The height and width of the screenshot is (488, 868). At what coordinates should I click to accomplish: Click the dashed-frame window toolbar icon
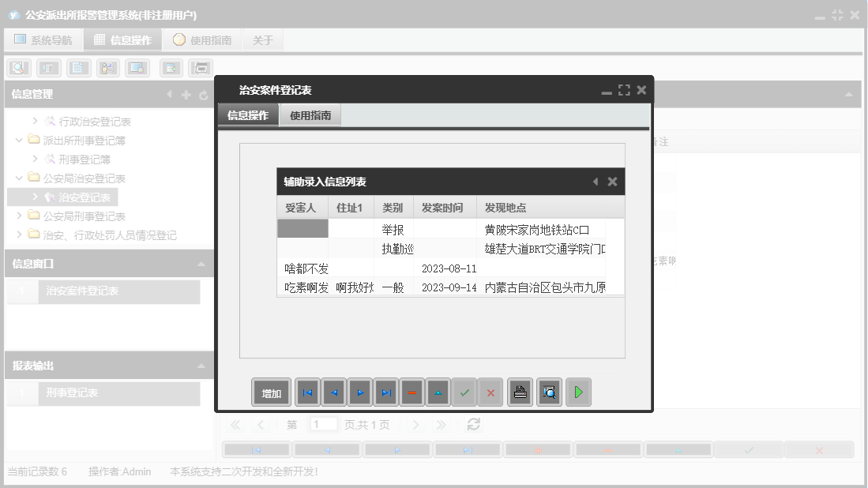201,68
